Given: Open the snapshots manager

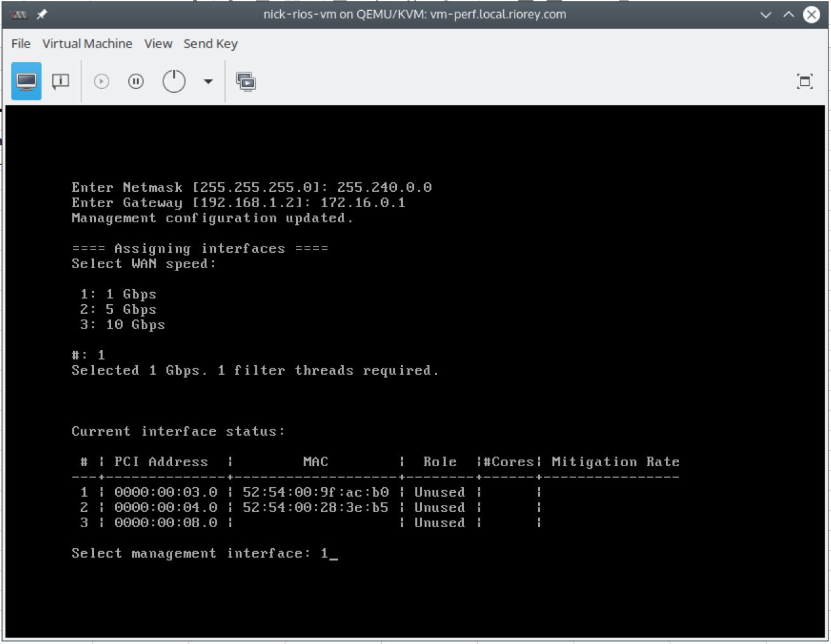Looking at the screenshot, I should [x=246, y=81].
